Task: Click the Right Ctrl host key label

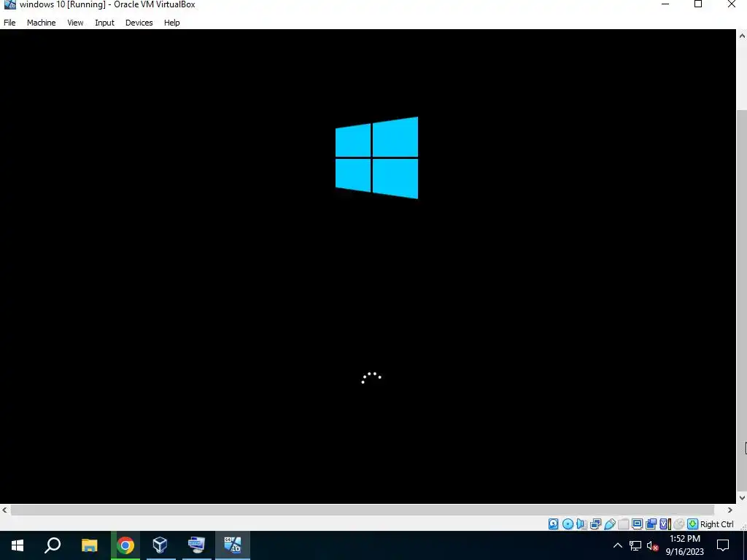Action: coord(717,524)
